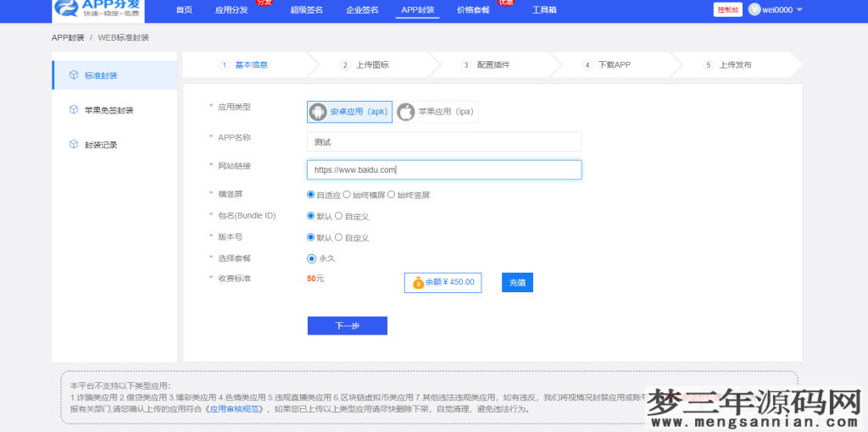The height and width of the screenshot is (432, 868).
Task: Select step 4 下载APP
Action: click(607, 64)
